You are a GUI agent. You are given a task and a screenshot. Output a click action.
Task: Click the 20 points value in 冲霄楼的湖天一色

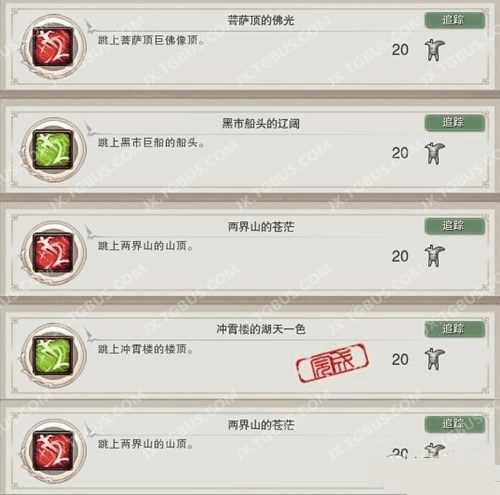[x=400, y=360]
